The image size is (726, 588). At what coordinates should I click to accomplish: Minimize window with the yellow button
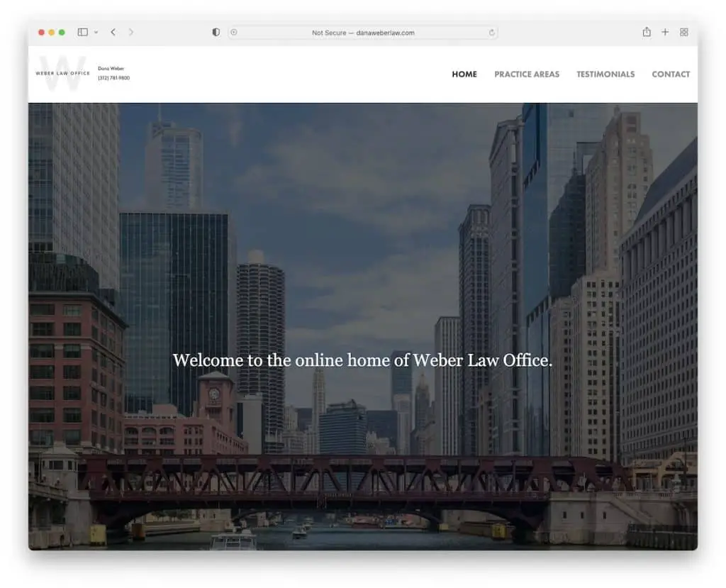(51, 33)
